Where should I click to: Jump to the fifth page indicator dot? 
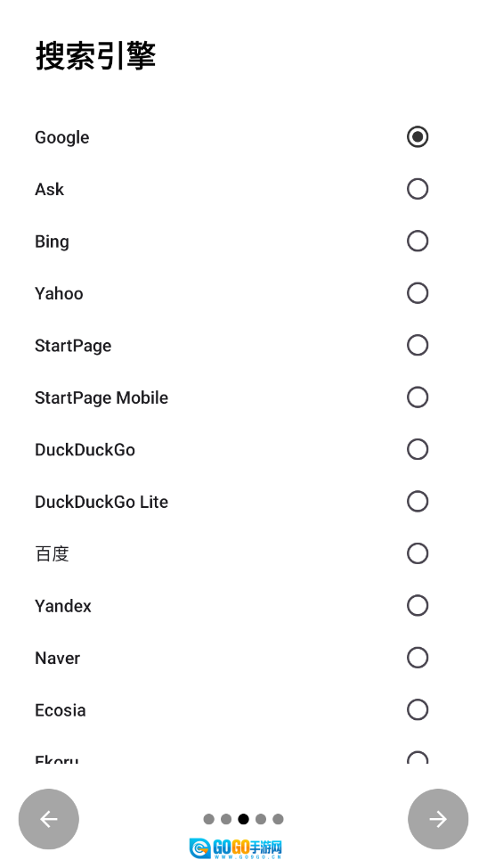[278, 819]
